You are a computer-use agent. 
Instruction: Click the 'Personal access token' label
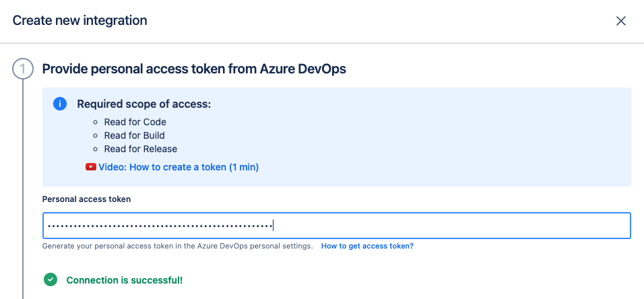coord(86,199)
